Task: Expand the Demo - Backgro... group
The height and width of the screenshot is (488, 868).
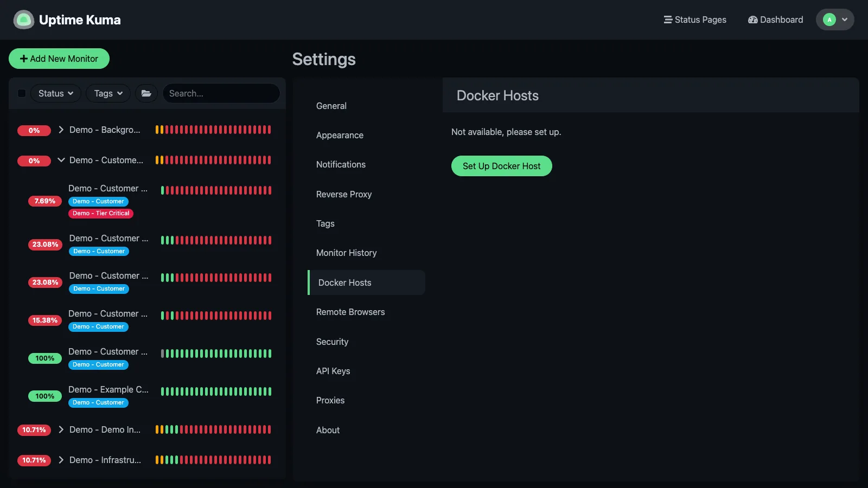Action: coord(61,130)
